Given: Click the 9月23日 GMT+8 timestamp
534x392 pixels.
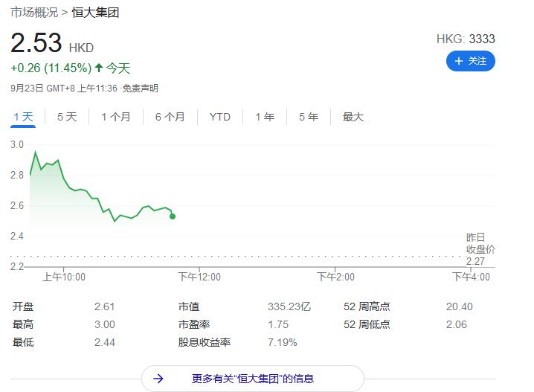Looking at the screenshot, I should [64, 89].
